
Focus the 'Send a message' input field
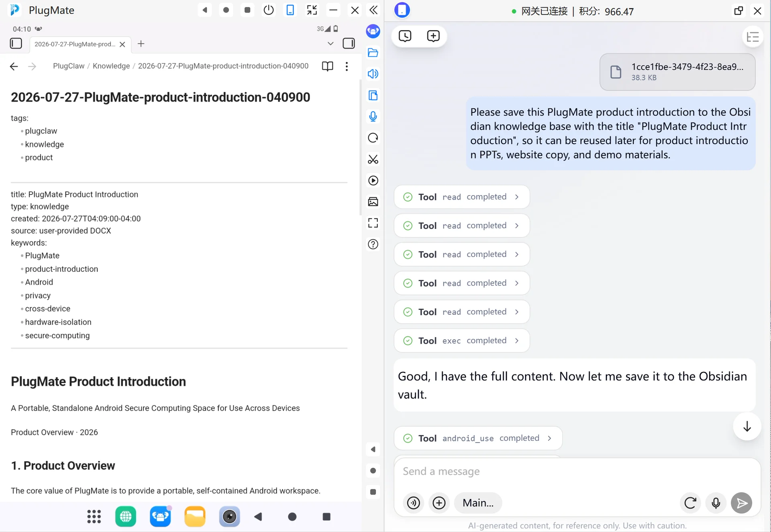point(577,471)
